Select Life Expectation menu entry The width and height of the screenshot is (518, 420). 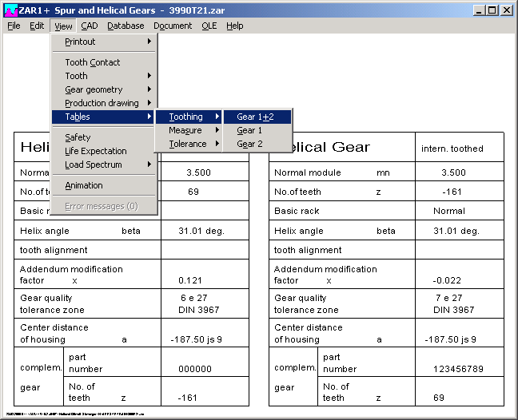[96, 151]
